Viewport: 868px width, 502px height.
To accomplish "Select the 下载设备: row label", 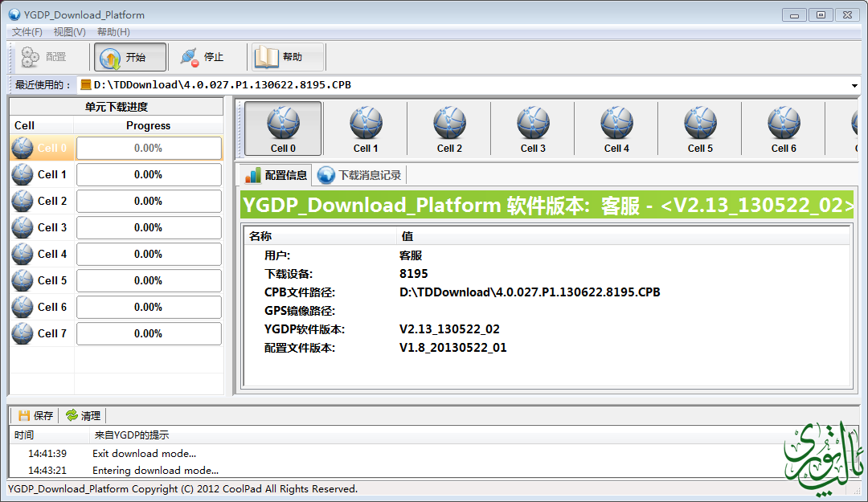I will click(289, 274).
